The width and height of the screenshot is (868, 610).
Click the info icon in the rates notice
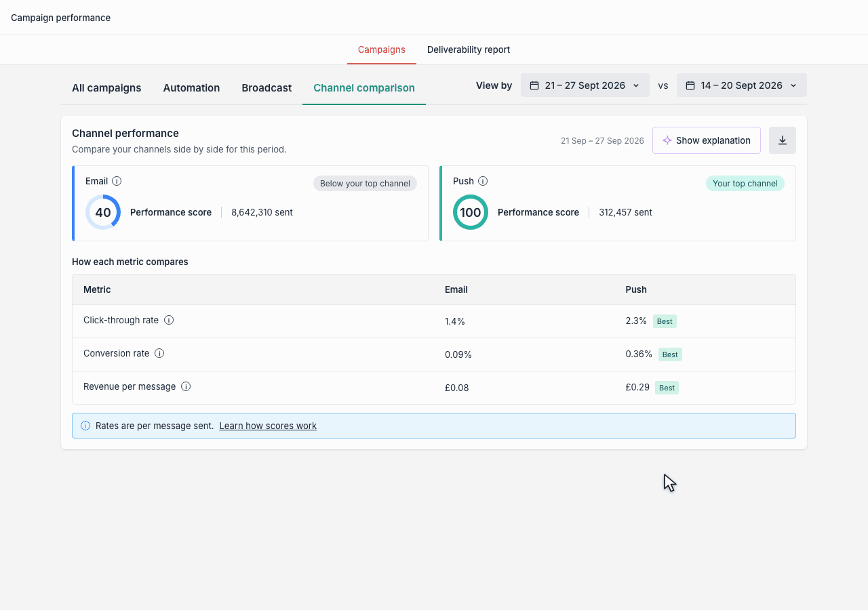(x=85, y=426)
